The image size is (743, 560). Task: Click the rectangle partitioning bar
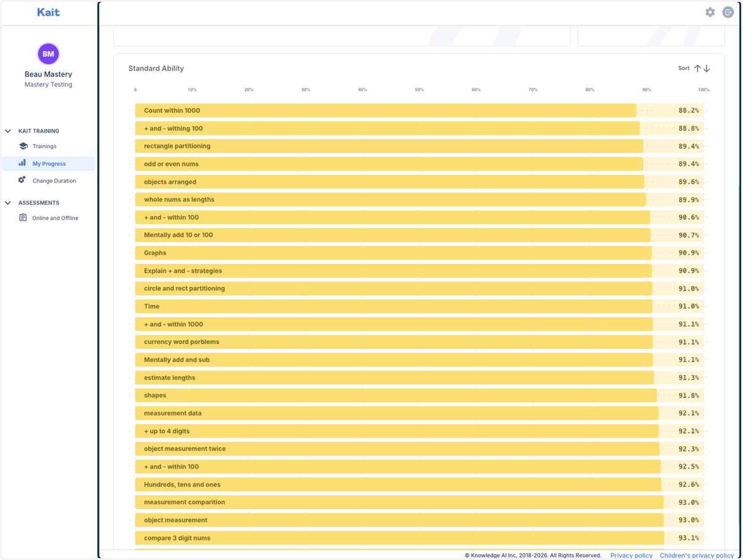click(x=389, y=146)
